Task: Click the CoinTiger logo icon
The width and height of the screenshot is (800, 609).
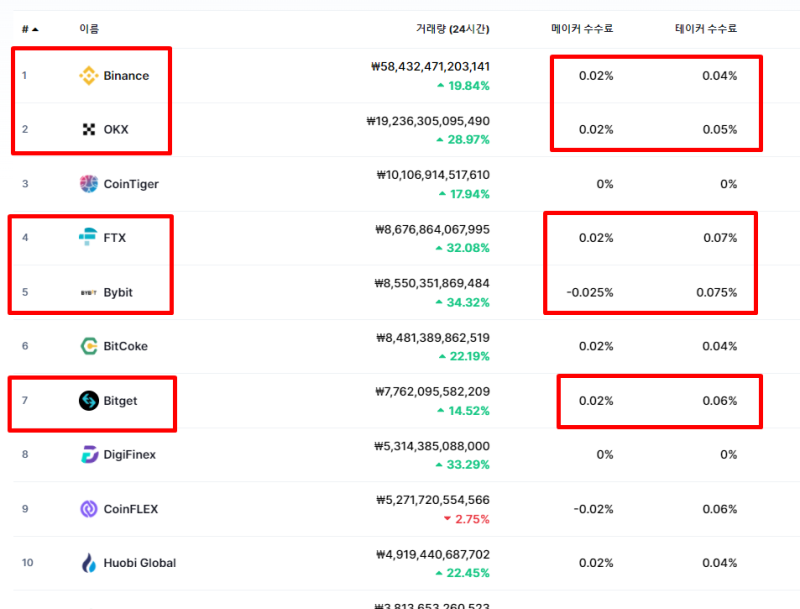Action: point(89,184)
